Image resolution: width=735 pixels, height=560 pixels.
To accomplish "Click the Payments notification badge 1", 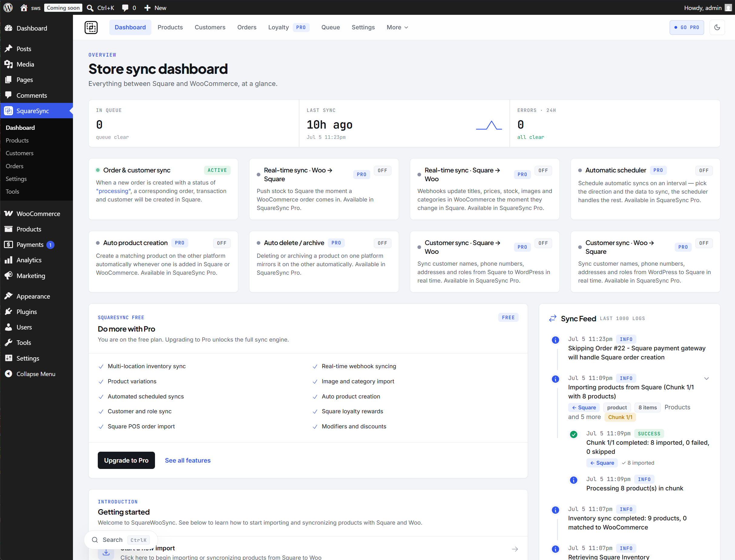I will tap(50, 245).
